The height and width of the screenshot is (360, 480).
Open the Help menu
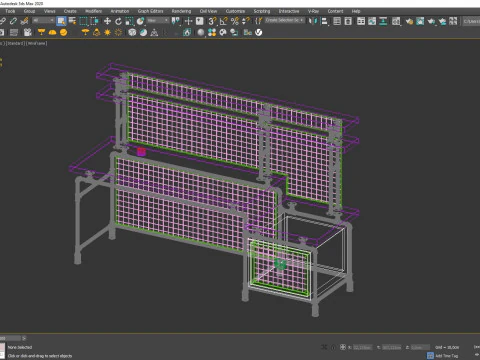pos(356,11)
